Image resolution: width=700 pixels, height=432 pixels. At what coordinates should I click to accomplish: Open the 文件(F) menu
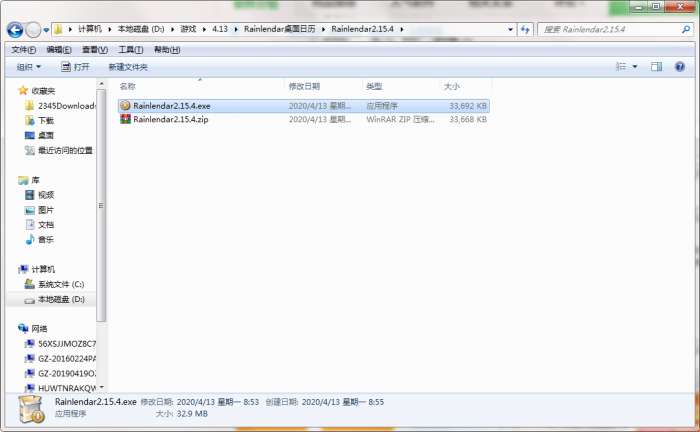23,50
